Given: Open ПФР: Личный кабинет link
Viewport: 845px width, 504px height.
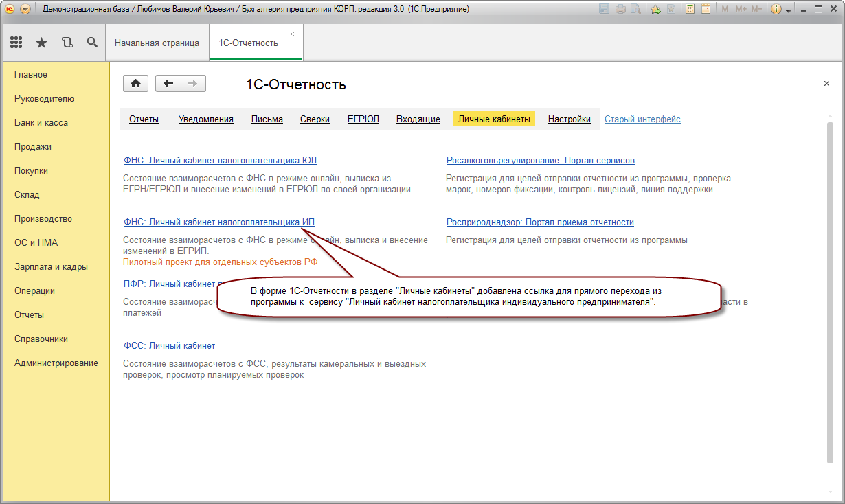Looking at the screenshot, I should tap(170, 284).
